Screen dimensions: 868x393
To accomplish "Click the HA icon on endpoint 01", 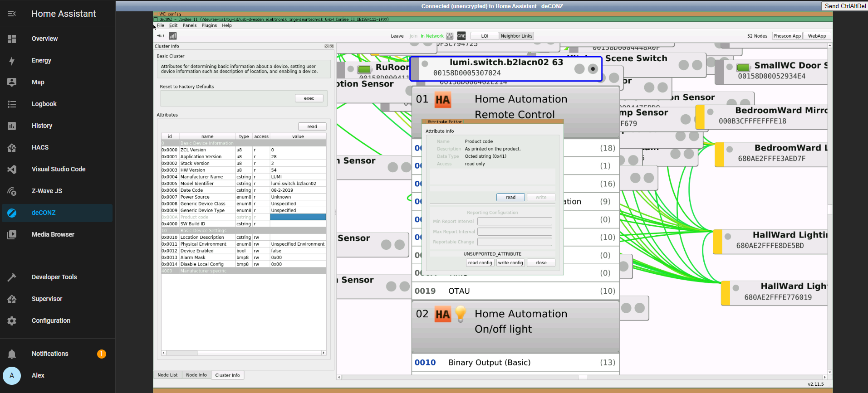I will (x=443, y=100).
